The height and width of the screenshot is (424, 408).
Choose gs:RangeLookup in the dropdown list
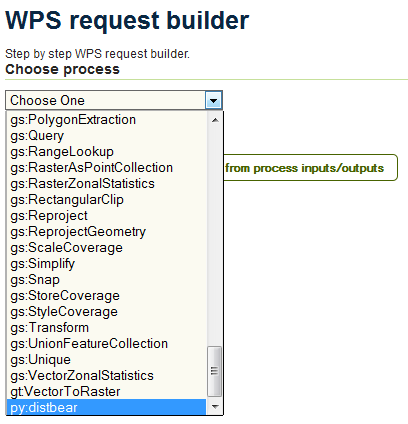coord(106,152)
